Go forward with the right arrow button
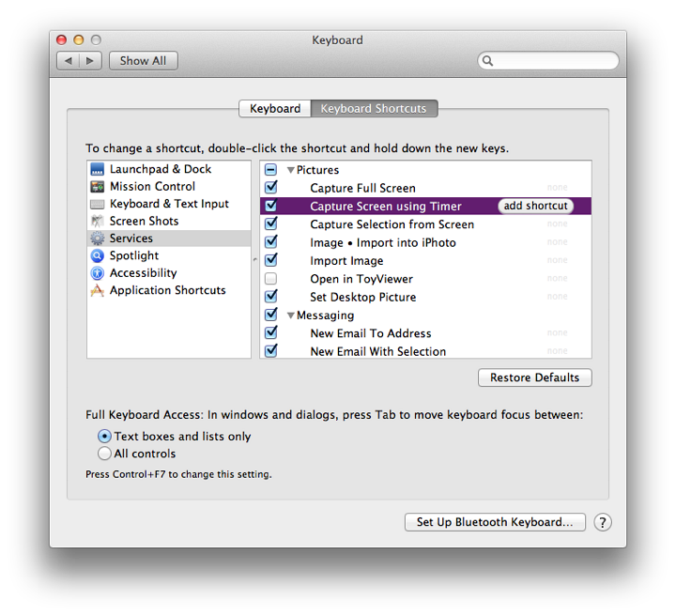 (90, 61)
